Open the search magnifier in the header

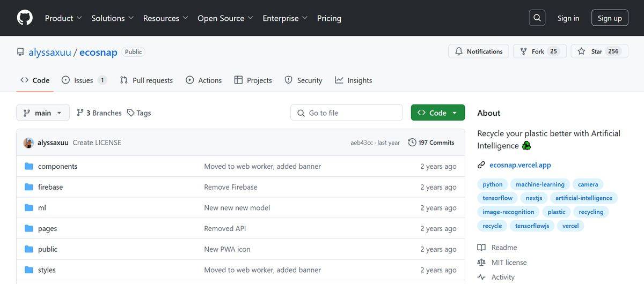click(x=537, y=18)
